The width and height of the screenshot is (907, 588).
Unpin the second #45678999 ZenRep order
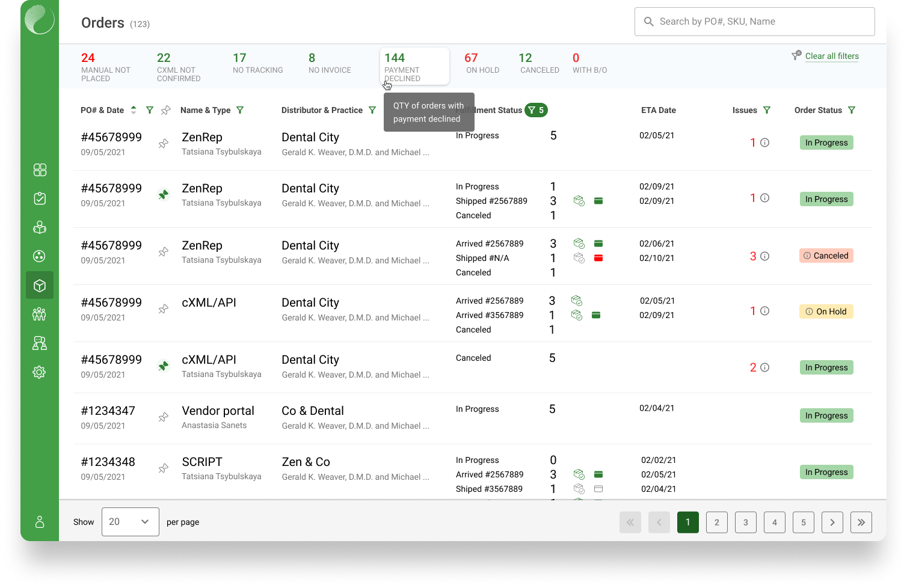pyautogui.click(x=163, y=195)
